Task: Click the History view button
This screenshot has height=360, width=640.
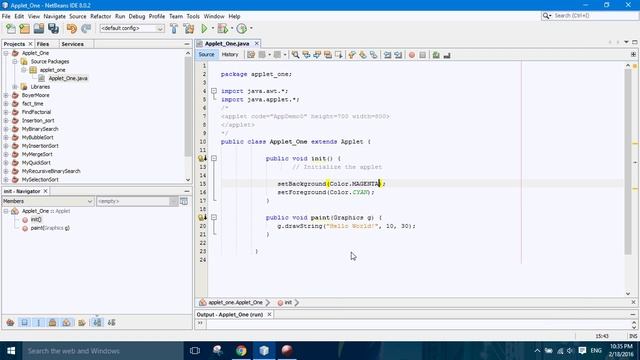Action: [230, 55]
